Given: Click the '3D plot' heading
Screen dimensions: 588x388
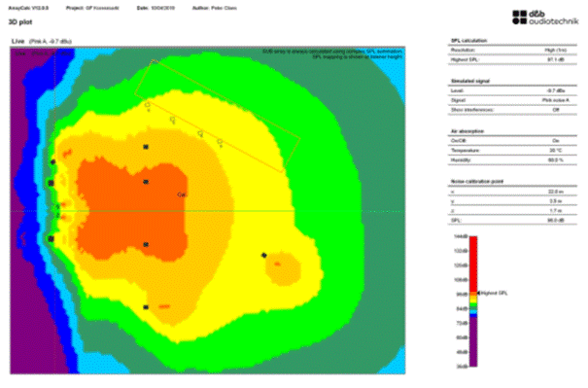Looking at the screenshot, I should pyautogui.click(x=20, y=22).
